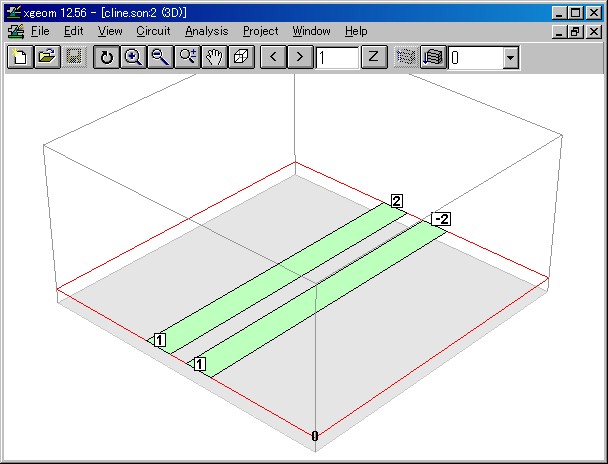Click the New project toolbar icon
Screen dimensions: 608x464
[x=20, y=57]
